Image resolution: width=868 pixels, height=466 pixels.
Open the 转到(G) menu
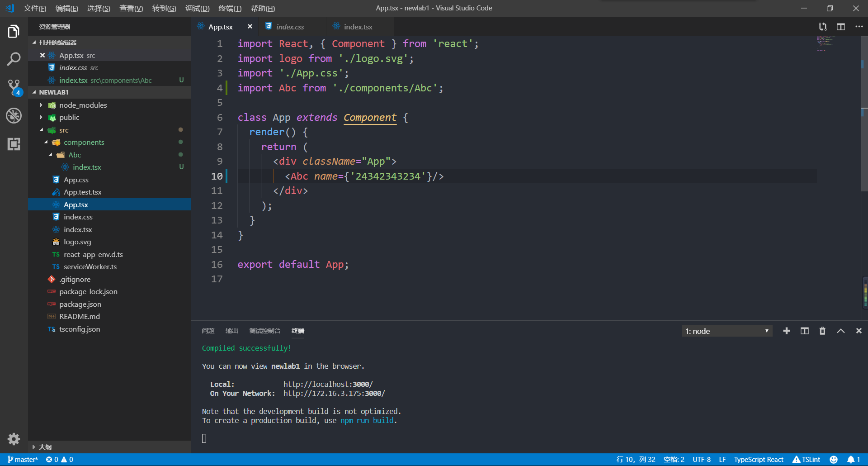pos(164,8)
